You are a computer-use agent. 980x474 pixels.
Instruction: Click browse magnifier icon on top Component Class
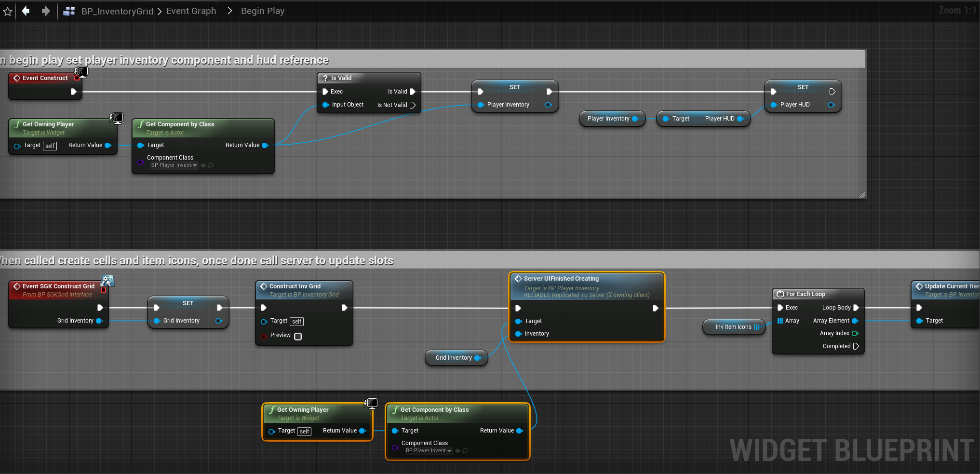tap(211, 165)
